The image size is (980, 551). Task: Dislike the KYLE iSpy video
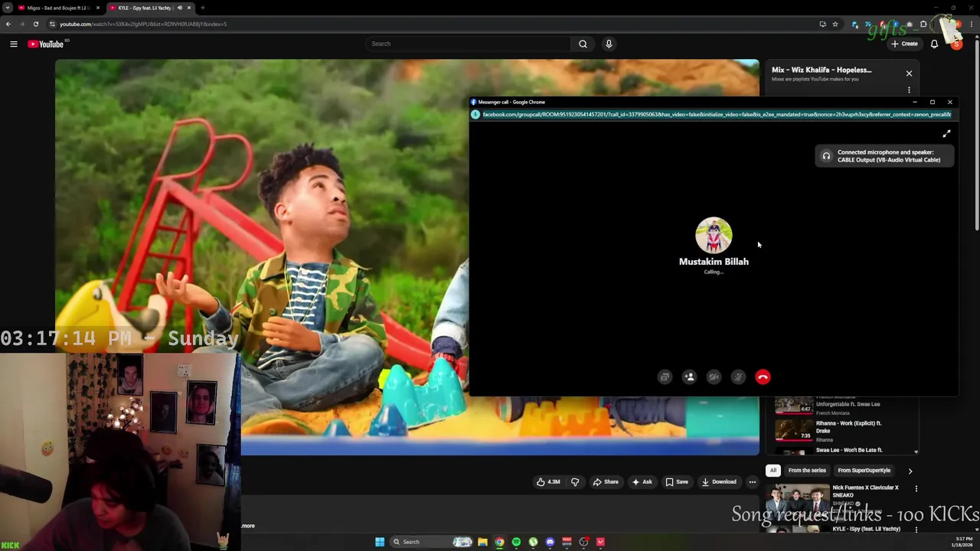[575, 482]
